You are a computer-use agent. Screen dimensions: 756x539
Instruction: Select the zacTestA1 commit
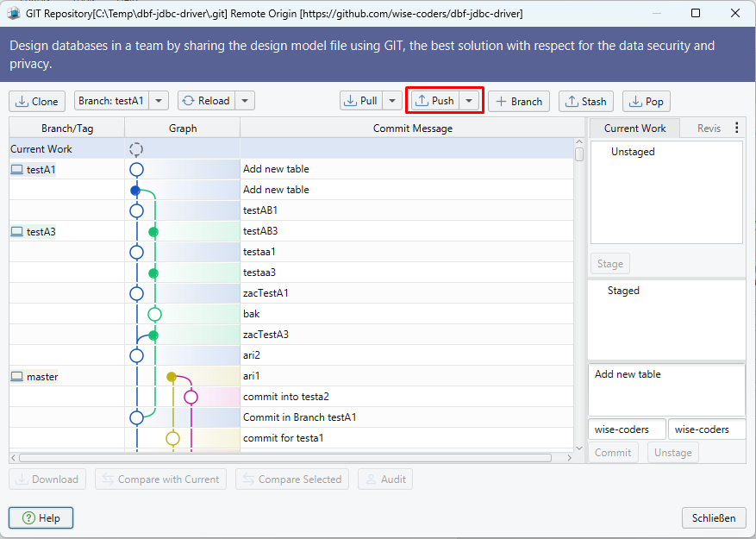[266, 293]
